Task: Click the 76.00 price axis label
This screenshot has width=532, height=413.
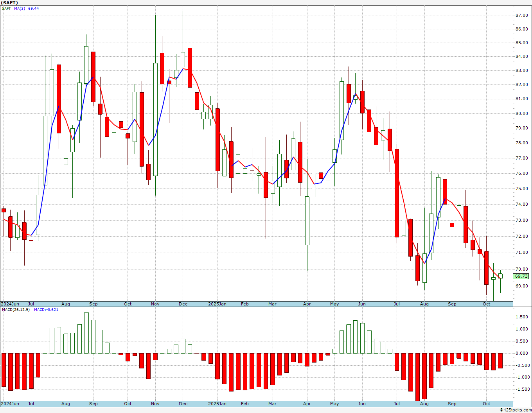Action: [521, 173]
